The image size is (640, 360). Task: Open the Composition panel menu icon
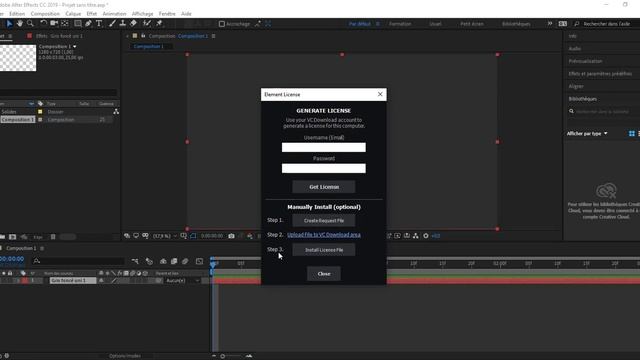(213, 36)
